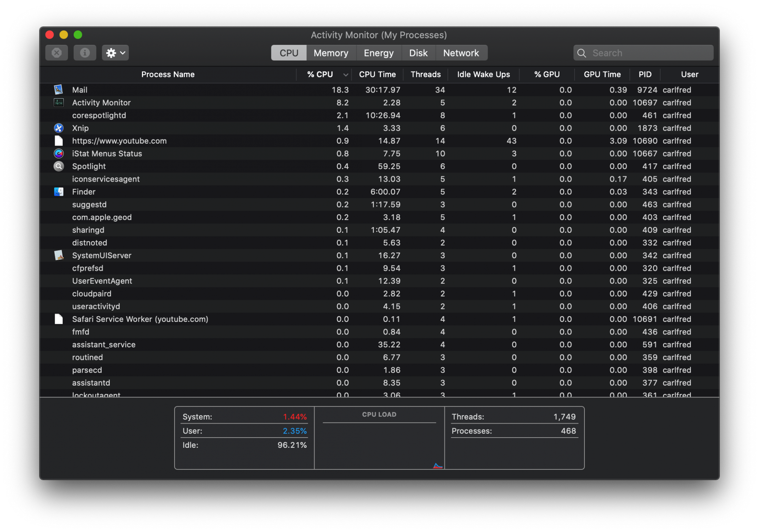Sort by the PID column header
The image size is (759, 532).
tap(645, 75)
